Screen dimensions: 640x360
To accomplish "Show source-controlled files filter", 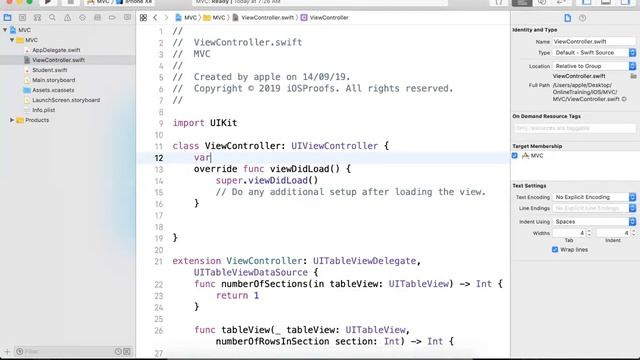I will (x=127, y=351).
